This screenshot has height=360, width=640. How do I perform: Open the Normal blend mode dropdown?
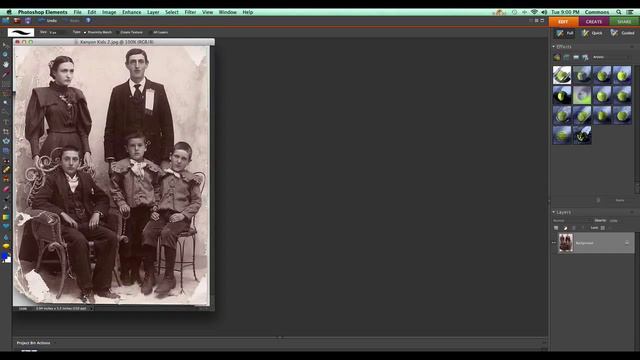click(x=572, y=220)
